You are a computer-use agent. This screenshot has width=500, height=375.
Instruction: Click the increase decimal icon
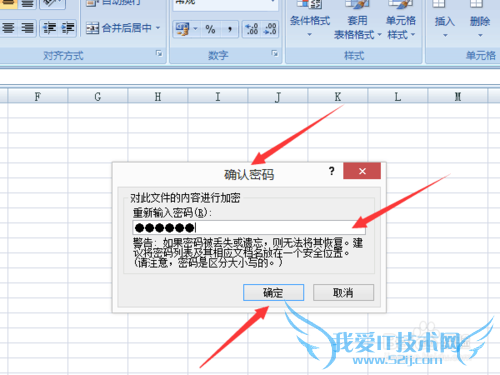pos(252,29)
